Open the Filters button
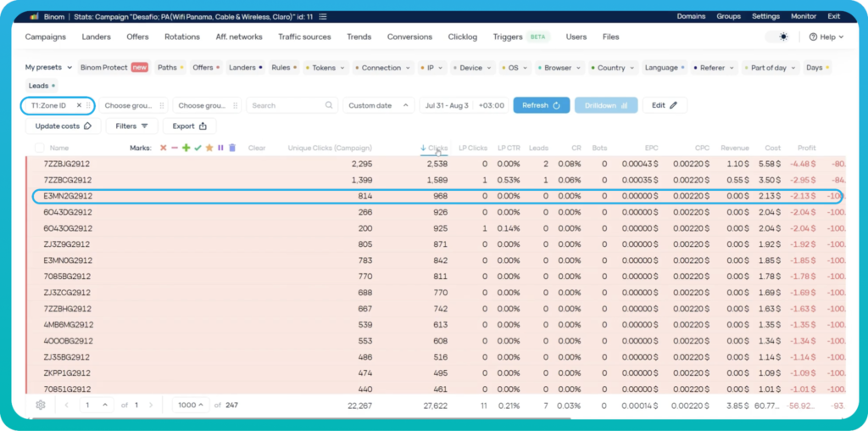Screen dimensions: 868x431 click(131, 126)
